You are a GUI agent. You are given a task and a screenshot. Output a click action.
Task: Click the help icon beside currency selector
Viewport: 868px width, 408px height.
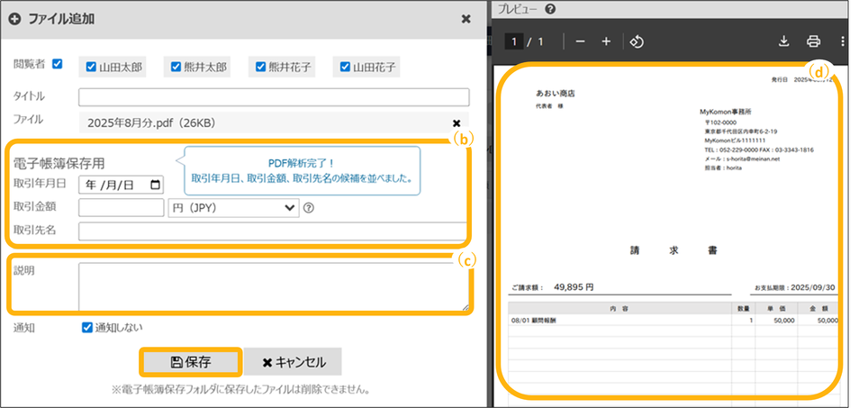(309, 208)
